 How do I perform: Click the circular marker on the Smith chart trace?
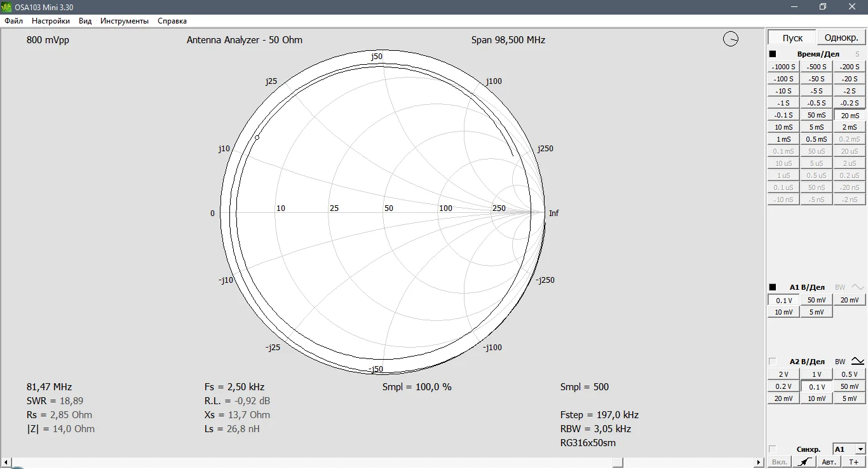click(x=257, y=137)
